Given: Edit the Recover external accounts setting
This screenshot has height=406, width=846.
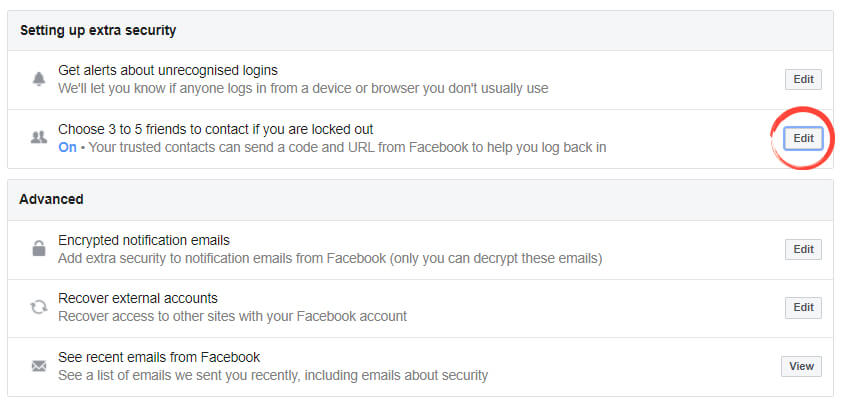Looking at the screenshot, I should (x=803, y=307).
